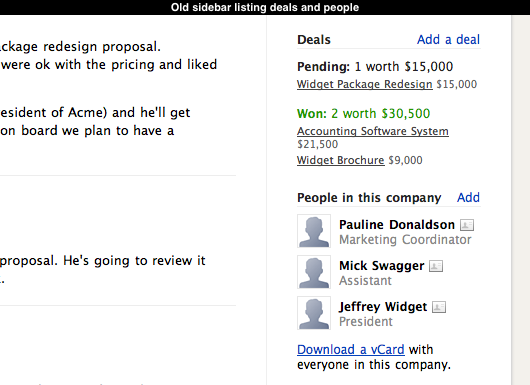Image resolution: width=530 pixels, height=385 pixels.
Task: Click the Add a deal link
Action: coord(448,40)
